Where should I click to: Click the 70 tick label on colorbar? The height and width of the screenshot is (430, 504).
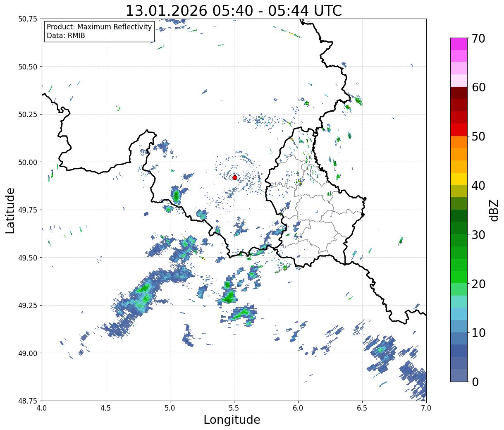click(478, 38)
